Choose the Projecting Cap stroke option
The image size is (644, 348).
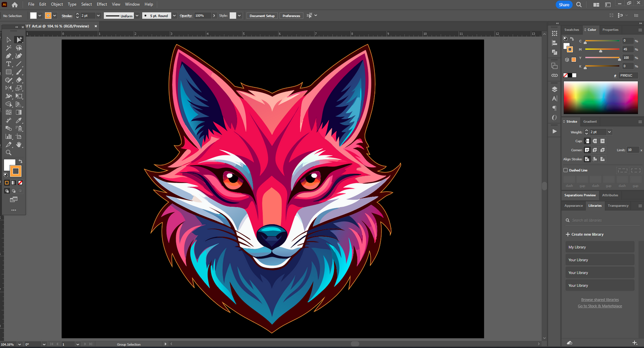coord(603,141)
